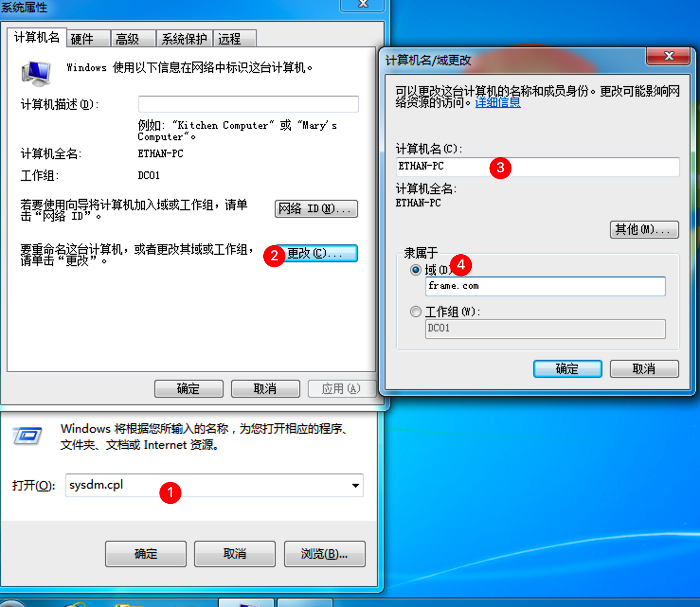This screenshot has height=607, width=700.
Task: Click the full computer name ETHAN-PC in System Properties
Action: 161,154
